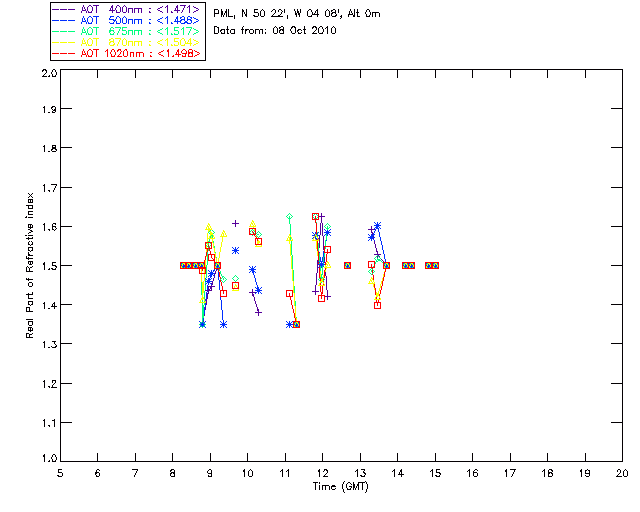Screen dimensions: 640x512
Task: Click the 14 x-axis tick label
Action: [398, 473]
